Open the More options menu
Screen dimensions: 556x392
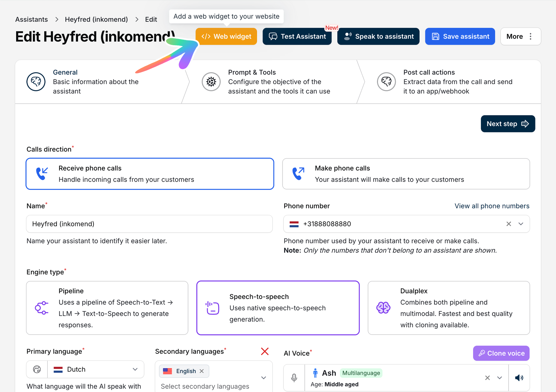[x=521, y=36]
